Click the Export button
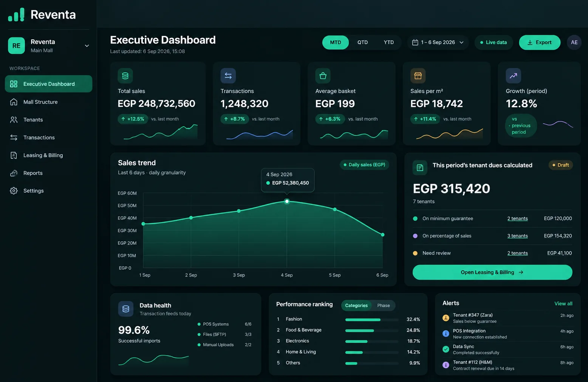This screenshot has height=382, width=588. 540,42
